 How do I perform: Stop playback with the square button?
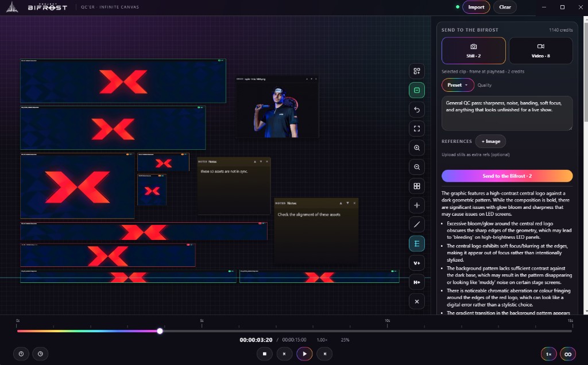(x=264, y=354)
